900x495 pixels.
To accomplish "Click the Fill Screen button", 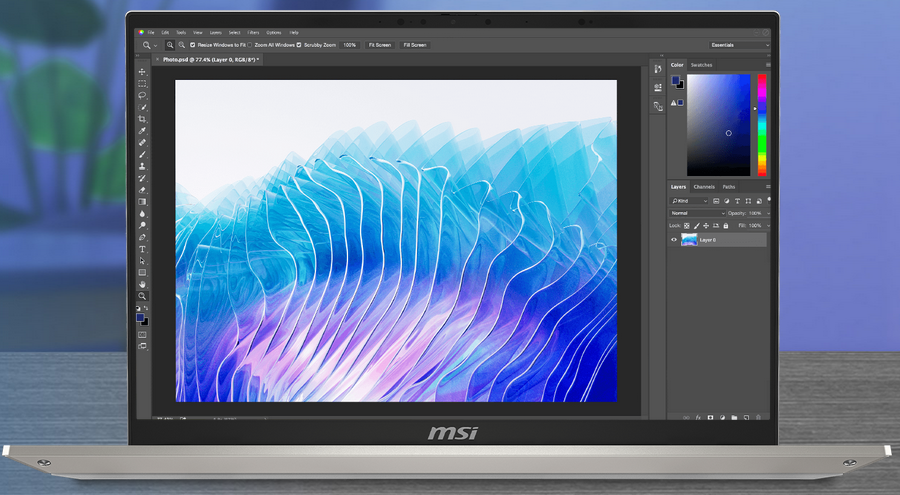I will [x=414, y=45].
